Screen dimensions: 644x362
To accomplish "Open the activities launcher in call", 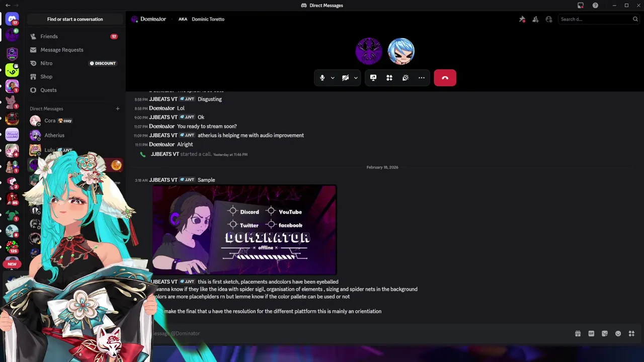I will (389, 78).
